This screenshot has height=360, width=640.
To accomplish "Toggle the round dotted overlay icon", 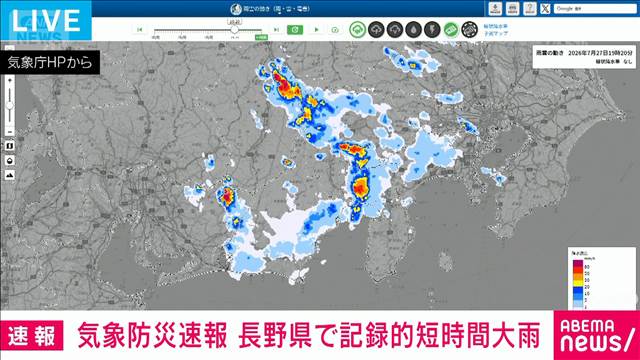I will coord(469,30).
